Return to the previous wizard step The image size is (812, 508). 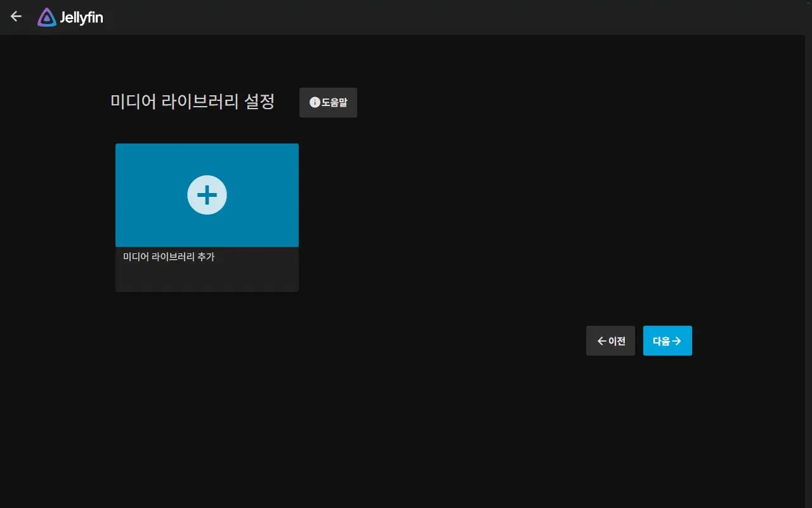point(610,340)
